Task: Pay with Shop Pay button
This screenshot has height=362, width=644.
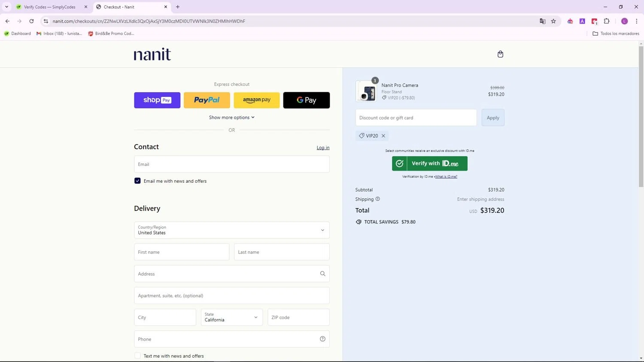Action: [157, 100]
